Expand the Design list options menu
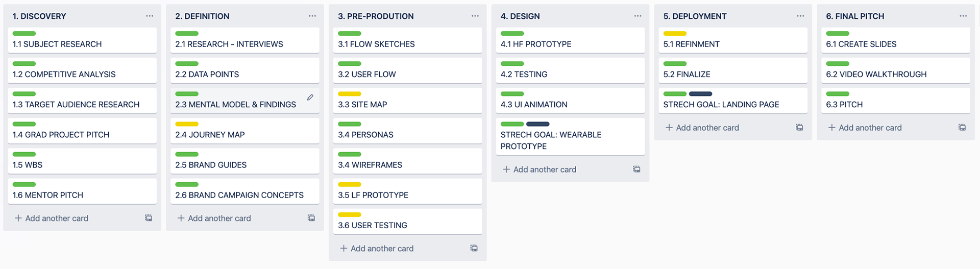This screenshot has width=980, height=269. 638,16
